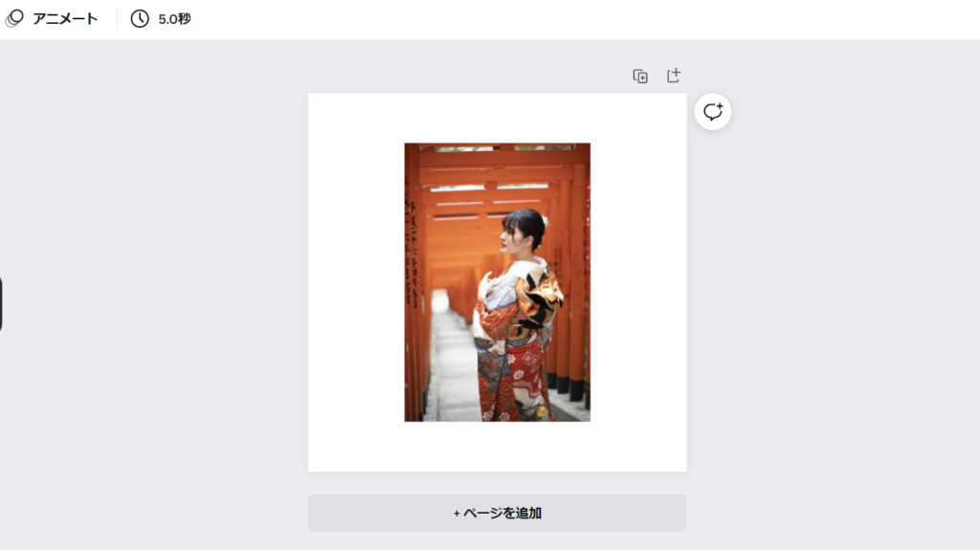Viewport: 980px width, 550px height.
Task: Click the add-page icon above the canvas
Action: [673, 76]
